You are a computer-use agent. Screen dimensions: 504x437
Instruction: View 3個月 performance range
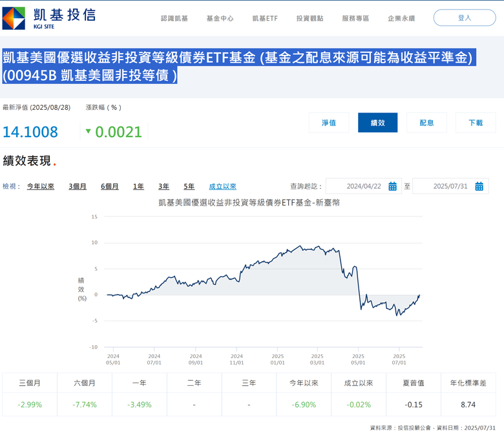[x=78, y=187]
